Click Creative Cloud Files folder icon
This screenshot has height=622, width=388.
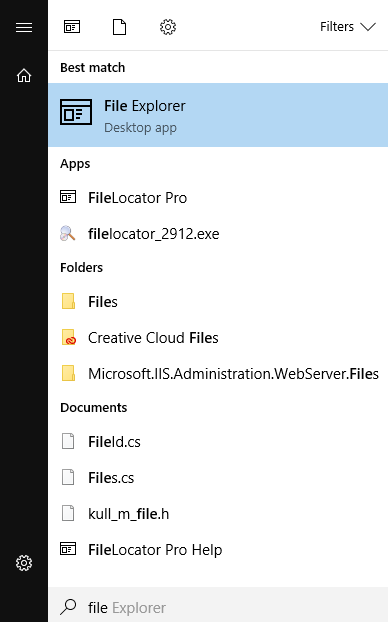pos(69,337)
